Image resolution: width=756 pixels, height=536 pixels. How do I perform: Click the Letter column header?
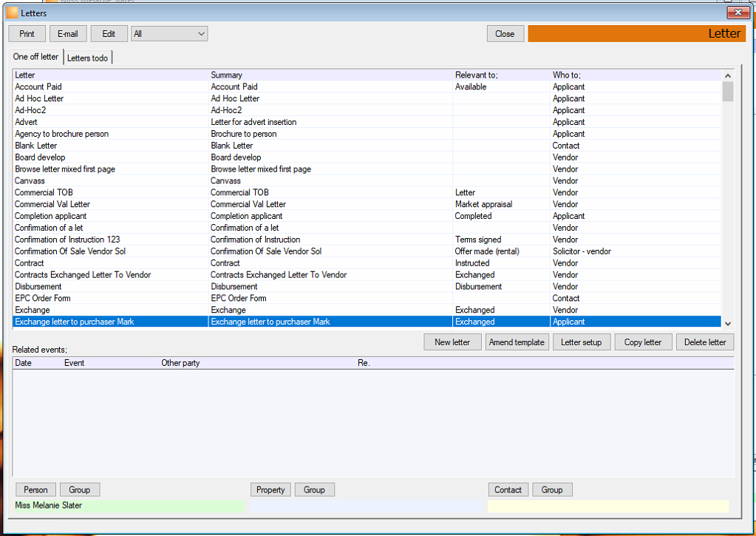(x=110, y=75)
